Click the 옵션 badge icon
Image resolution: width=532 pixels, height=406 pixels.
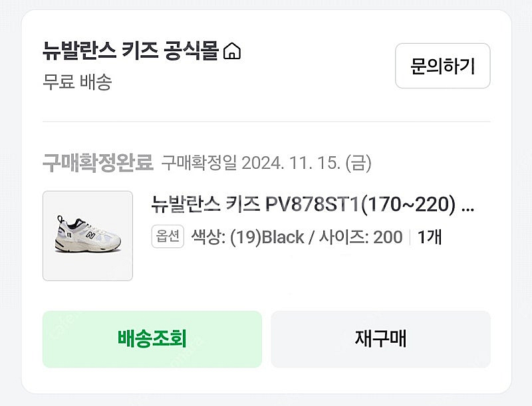(x=168, y=237)
